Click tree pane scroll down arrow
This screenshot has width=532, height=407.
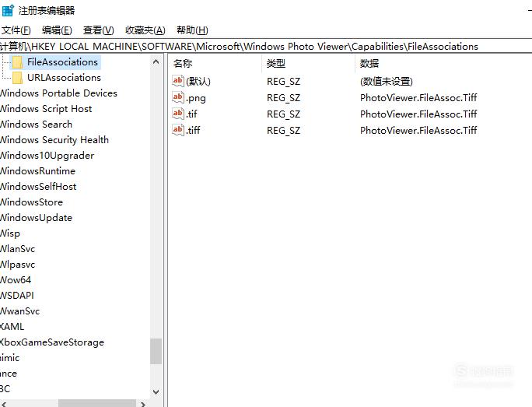tap(156, 391)
